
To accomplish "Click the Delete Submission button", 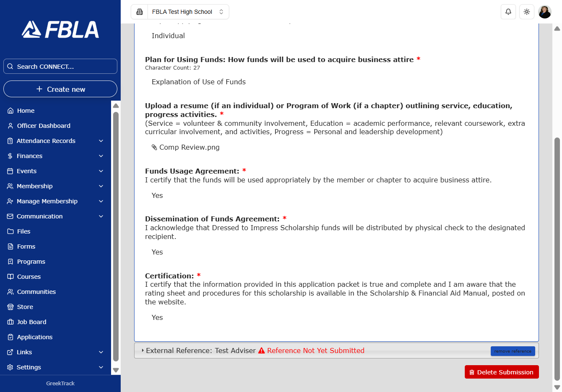I will point(502,372).
